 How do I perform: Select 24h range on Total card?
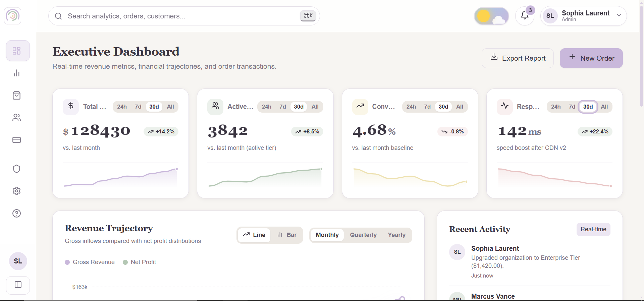[x=122, y=107]
